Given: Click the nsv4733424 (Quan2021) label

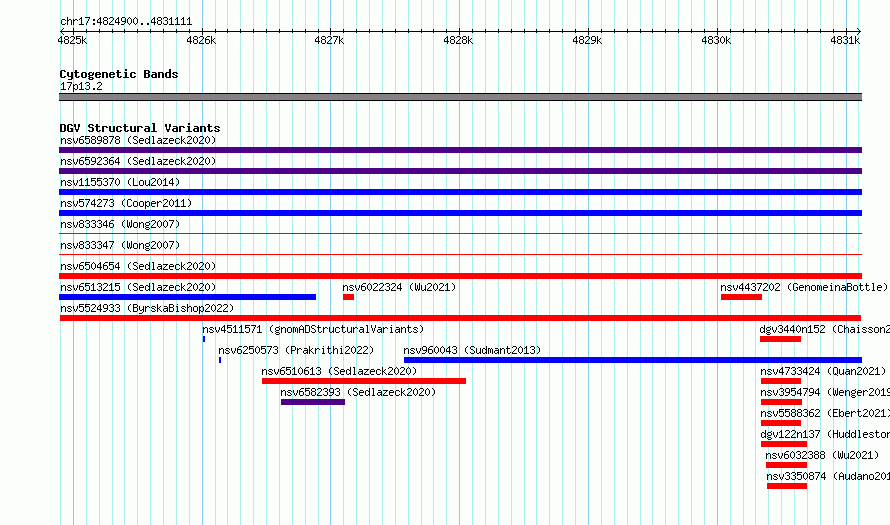Looking at the screenshot, I should (x=823, y=371).
